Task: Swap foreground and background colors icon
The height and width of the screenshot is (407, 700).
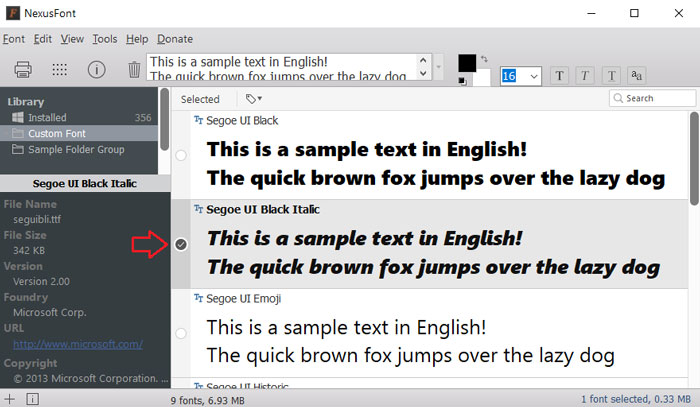Action: (x=484, y=59)
